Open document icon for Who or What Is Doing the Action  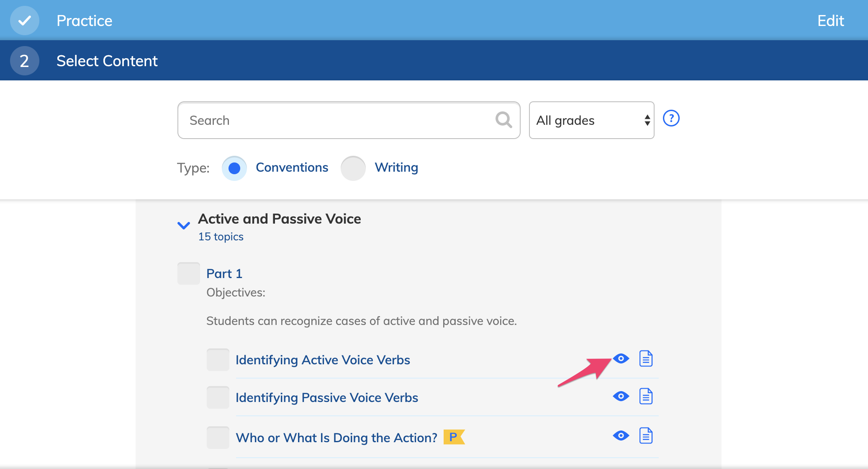click(x=646, y=435)
